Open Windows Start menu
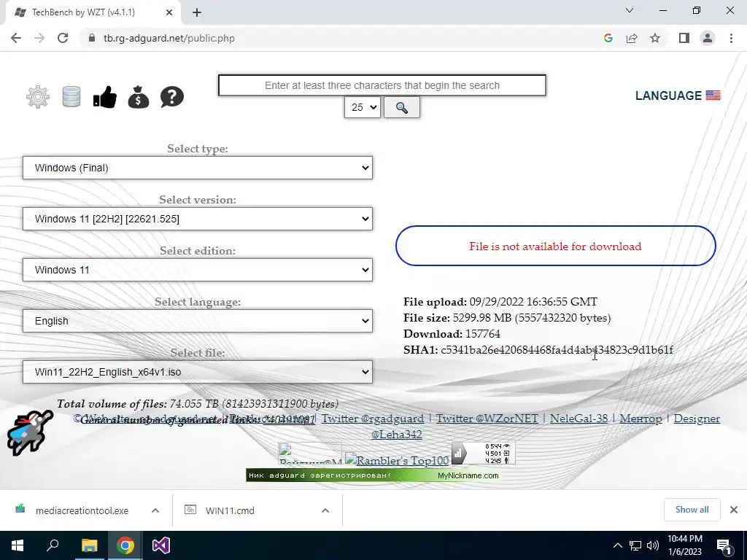The image size is (747, 560). pos(18,545)
